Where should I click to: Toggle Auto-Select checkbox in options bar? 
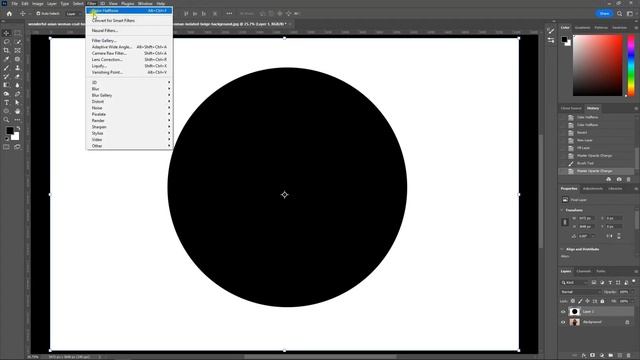click(38, 13)
